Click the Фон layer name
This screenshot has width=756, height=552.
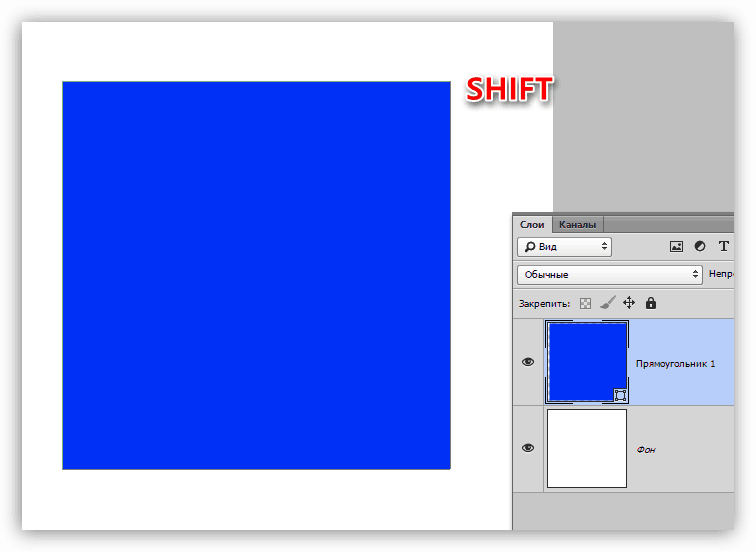(x=646, y=450)
